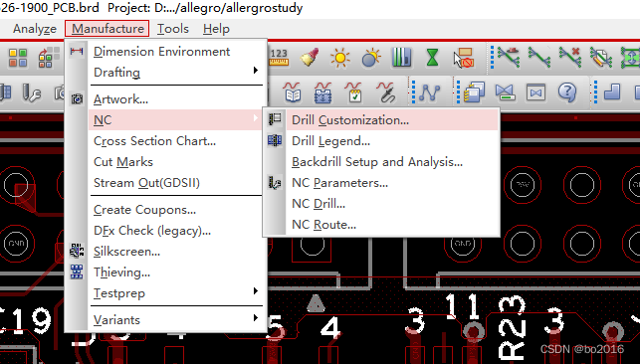Viewport: 640px width, 364px height.
Task: Choose Drill Customization... in NC submenu
Action: click(392, 119)
